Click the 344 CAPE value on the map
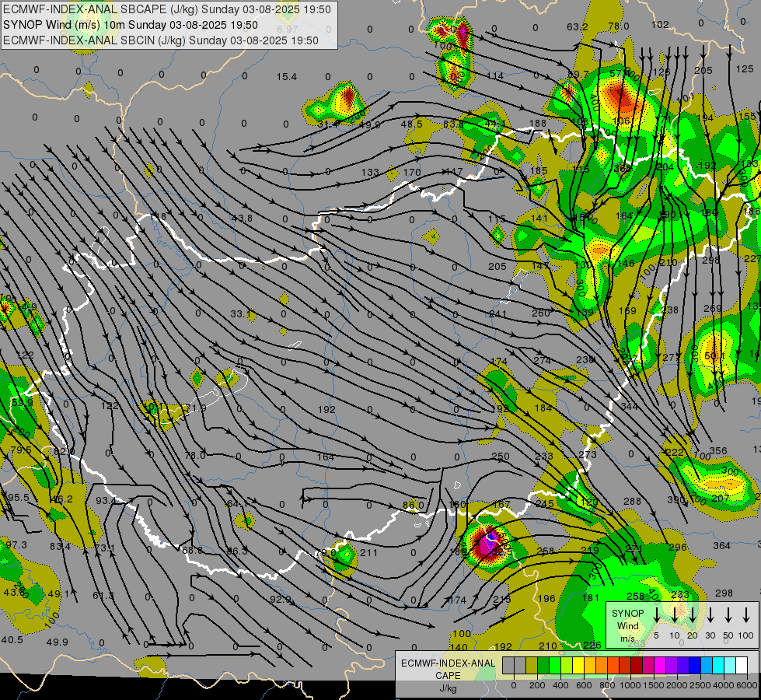 click(629, 406)
